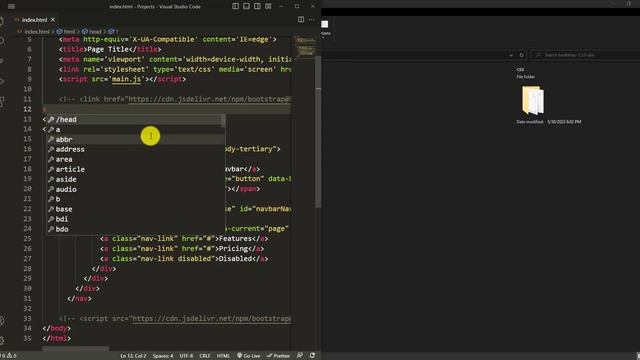This screenshot has height=360, width=640.
Task: Open editor More Actions ellipsis menu
Action: [311, 20]
